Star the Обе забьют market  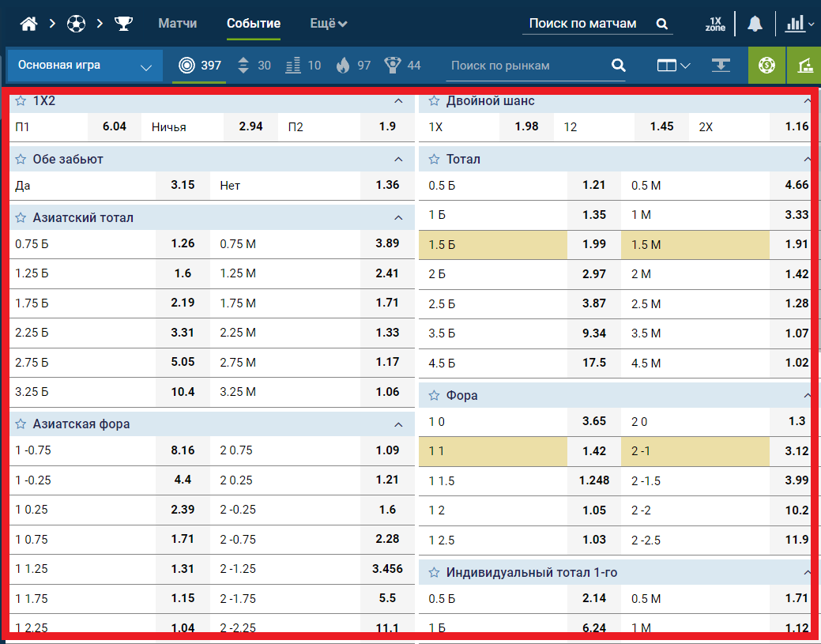21,159
